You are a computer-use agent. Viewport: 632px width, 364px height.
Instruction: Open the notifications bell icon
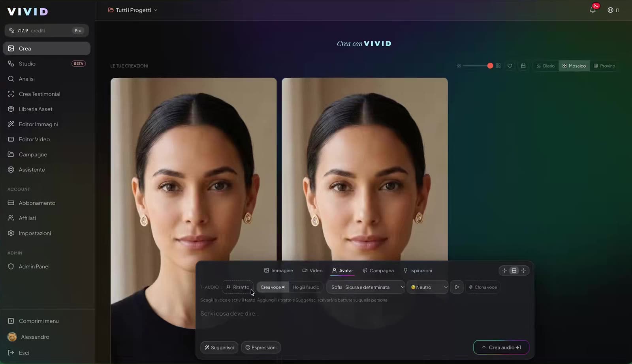tap(592, 10)
